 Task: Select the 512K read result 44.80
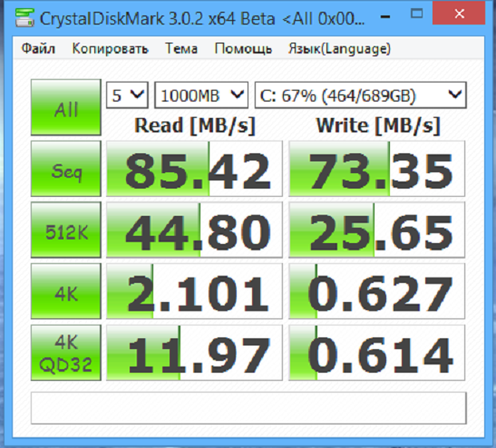tap(194, 229)
